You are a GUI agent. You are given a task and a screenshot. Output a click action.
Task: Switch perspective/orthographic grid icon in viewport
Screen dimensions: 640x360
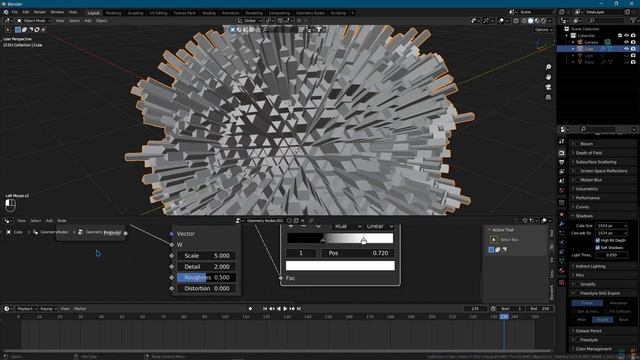click(548, 97)
